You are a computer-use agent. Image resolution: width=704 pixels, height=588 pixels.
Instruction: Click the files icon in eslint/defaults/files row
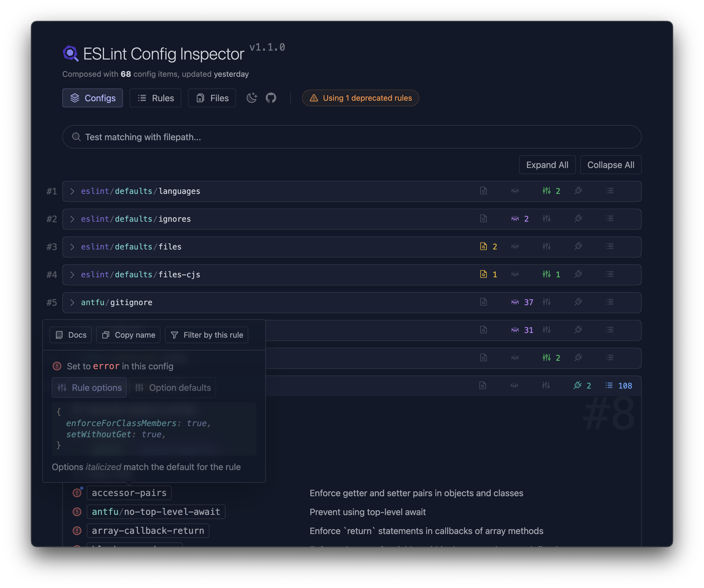tap(484, 246)
